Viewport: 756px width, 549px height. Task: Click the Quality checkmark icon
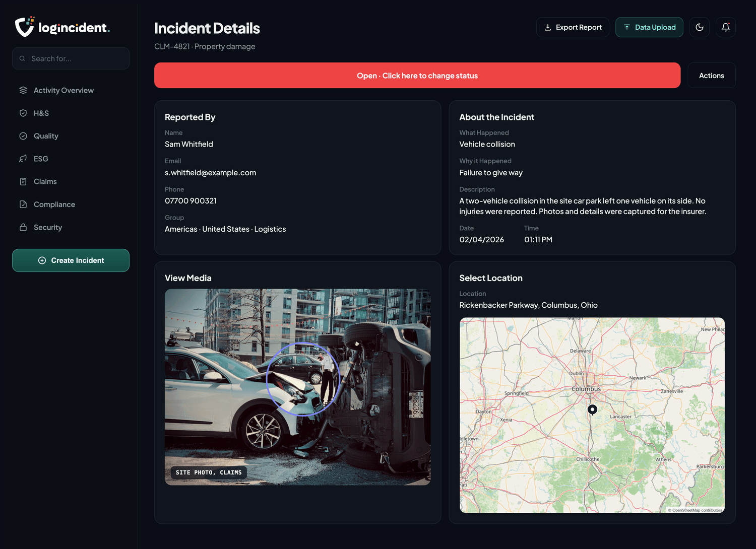click(23, 136)
